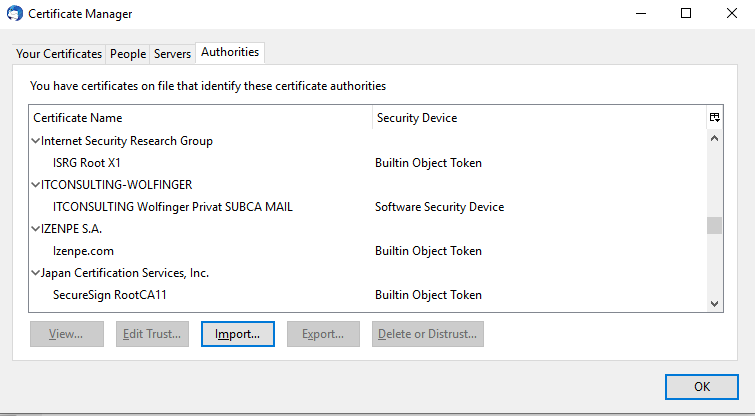Collapse the IZENPE S.A. group
This screenshot has height=416, width=755.
36,229
